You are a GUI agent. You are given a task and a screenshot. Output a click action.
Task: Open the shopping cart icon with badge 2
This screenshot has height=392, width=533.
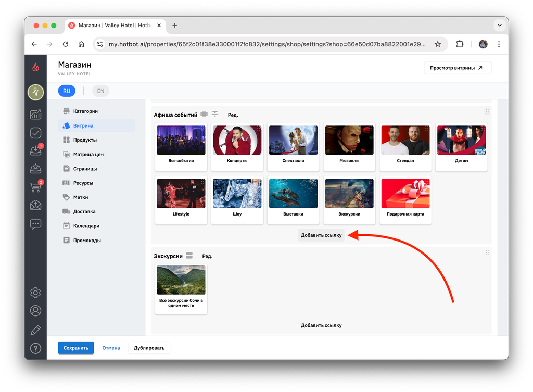(x=36, y=186)
